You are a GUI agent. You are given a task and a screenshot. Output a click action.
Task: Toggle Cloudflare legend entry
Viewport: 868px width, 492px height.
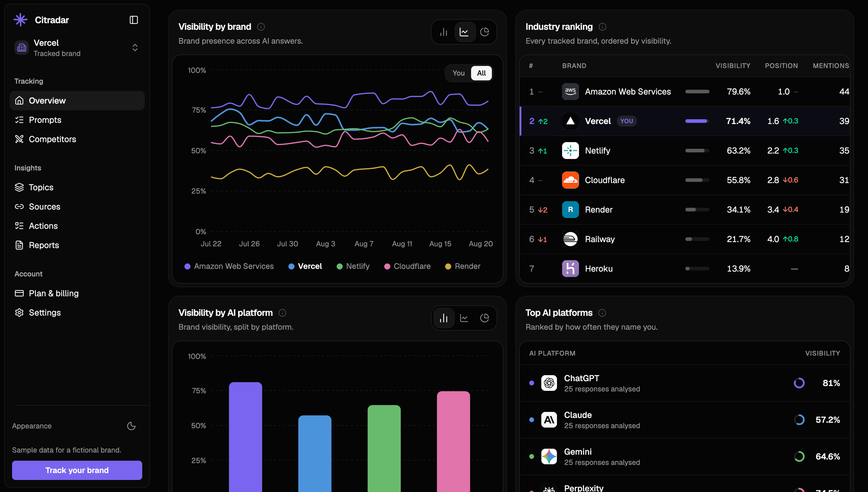[407, 266]
